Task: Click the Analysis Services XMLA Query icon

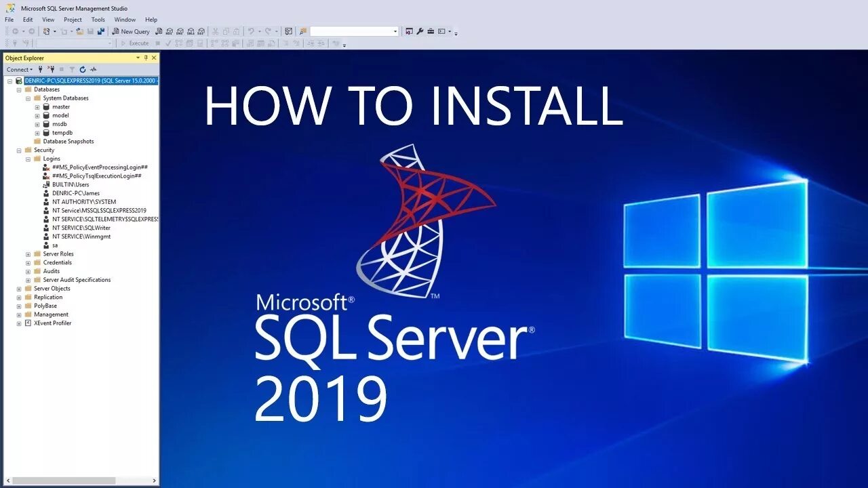Action: [x=191, y=31]
